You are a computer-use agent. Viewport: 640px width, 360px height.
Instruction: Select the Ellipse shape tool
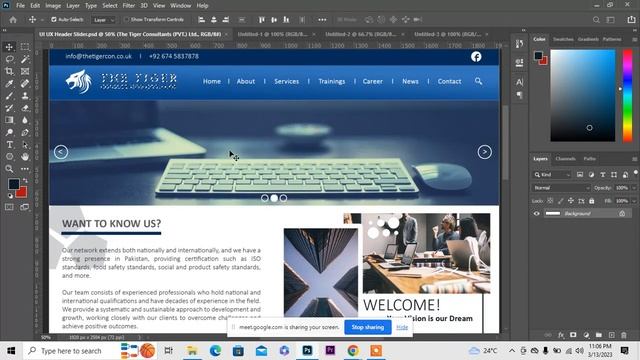click(9, 156)
